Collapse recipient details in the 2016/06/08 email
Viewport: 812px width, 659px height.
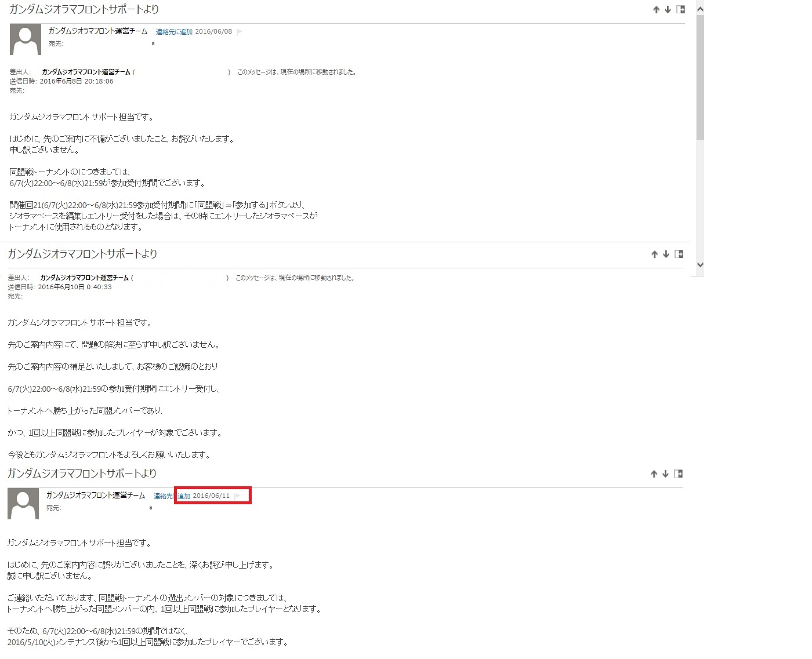[153, 43]
